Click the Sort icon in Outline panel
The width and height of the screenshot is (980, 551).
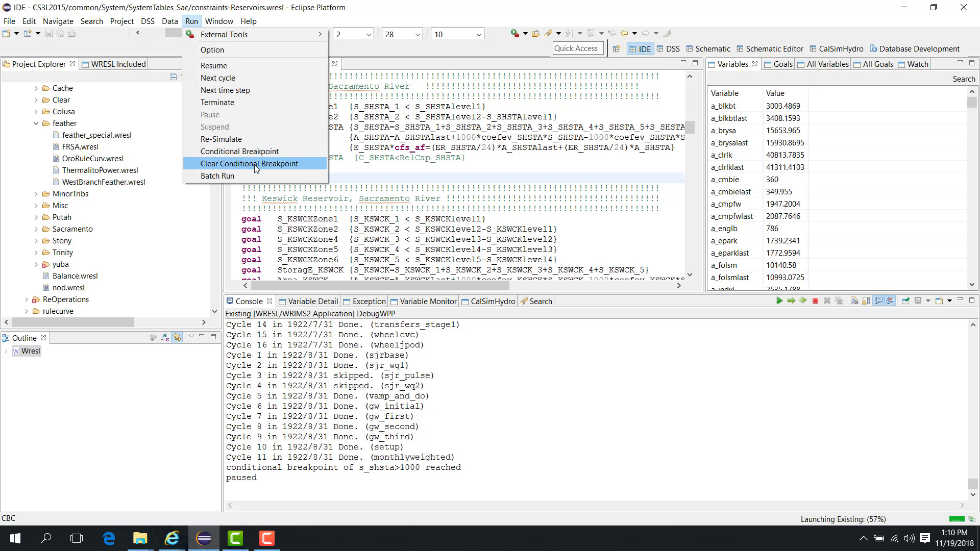[x=165, y=337]
